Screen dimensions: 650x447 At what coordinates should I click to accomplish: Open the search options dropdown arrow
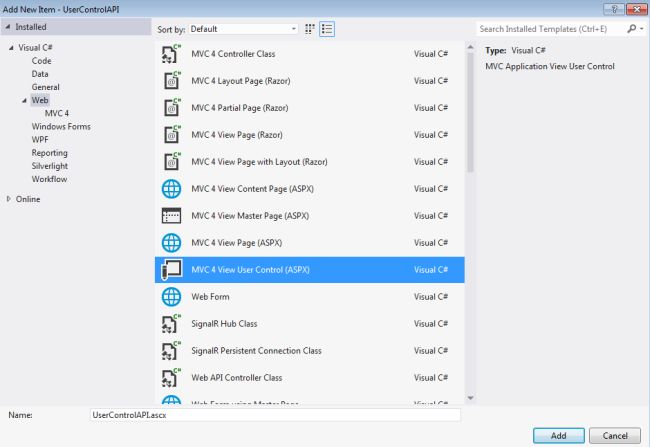pos(642,29)
